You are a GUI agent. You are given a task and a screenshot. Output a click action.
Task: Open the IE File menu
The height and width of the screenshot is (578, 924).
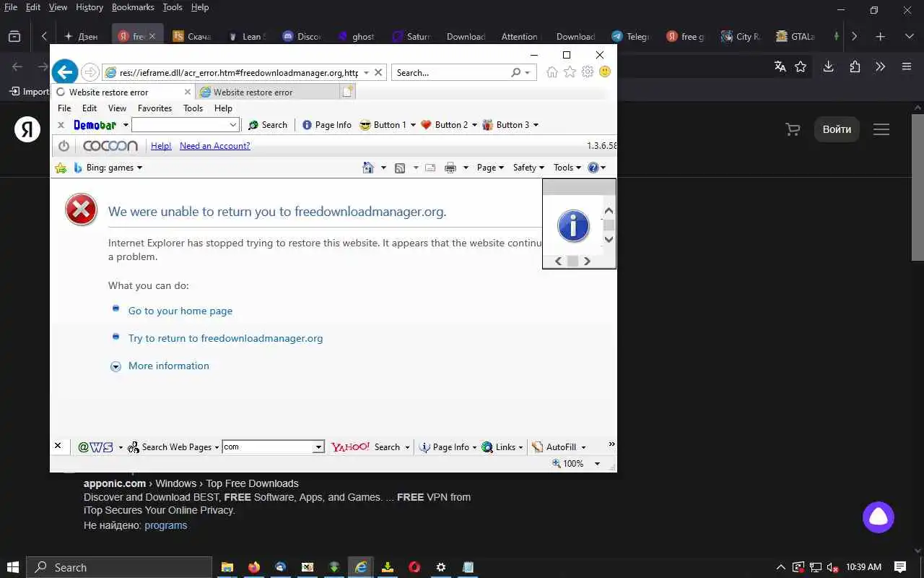[64, 108]
